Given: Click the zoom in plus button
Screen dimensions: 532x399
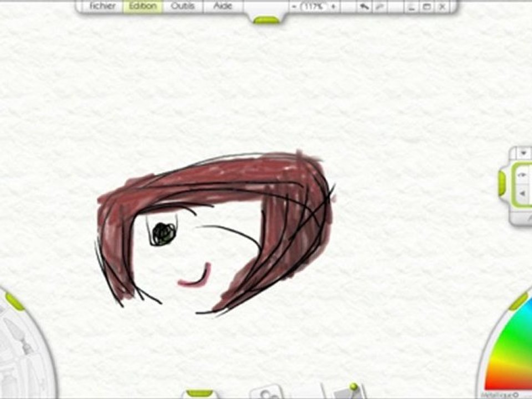Looking at the screenshot, I should (x=333, y=7).
